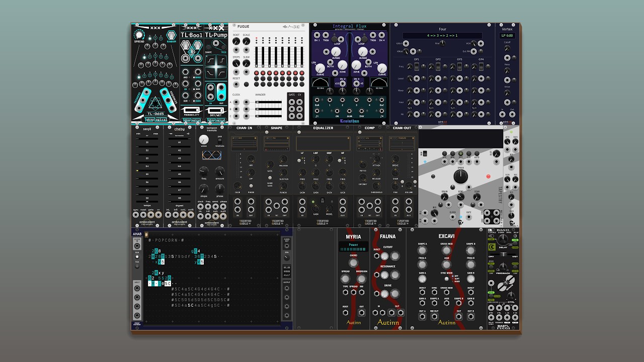644x362 pixels.
Task: Click the BPM knob on AHAB
Action: click(x=287, y=257)
